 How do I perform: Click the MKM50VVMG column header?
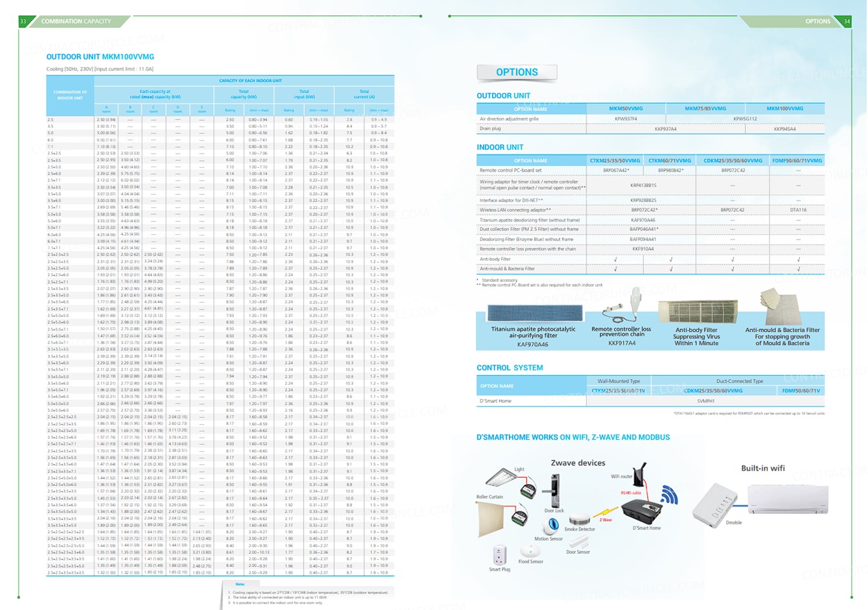(626, 108)
